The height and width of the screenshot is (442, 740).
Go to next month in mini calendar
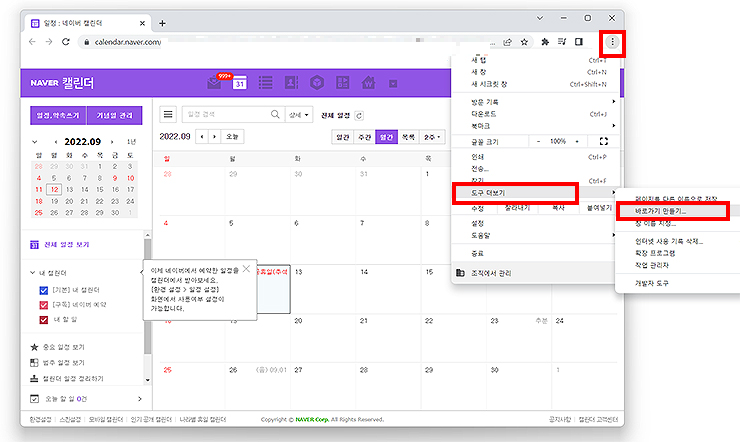click(112, 142)
